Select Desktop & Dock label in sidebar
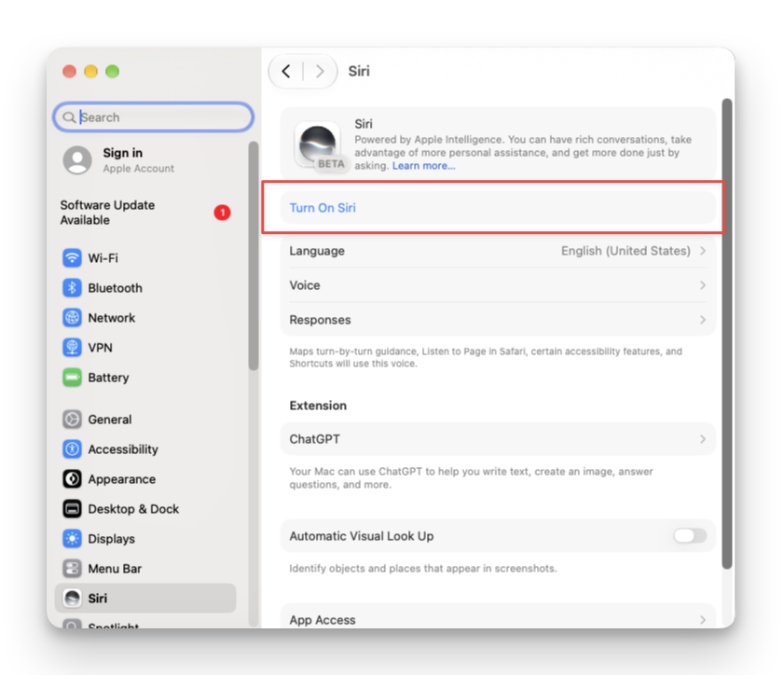 (x=133, y=509)
